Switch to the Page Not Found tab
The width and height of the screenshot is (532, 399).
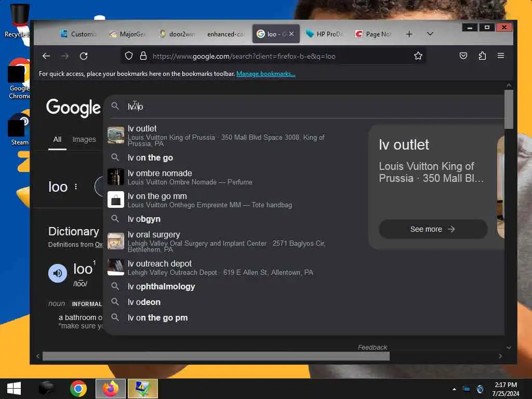coord(374,34)
